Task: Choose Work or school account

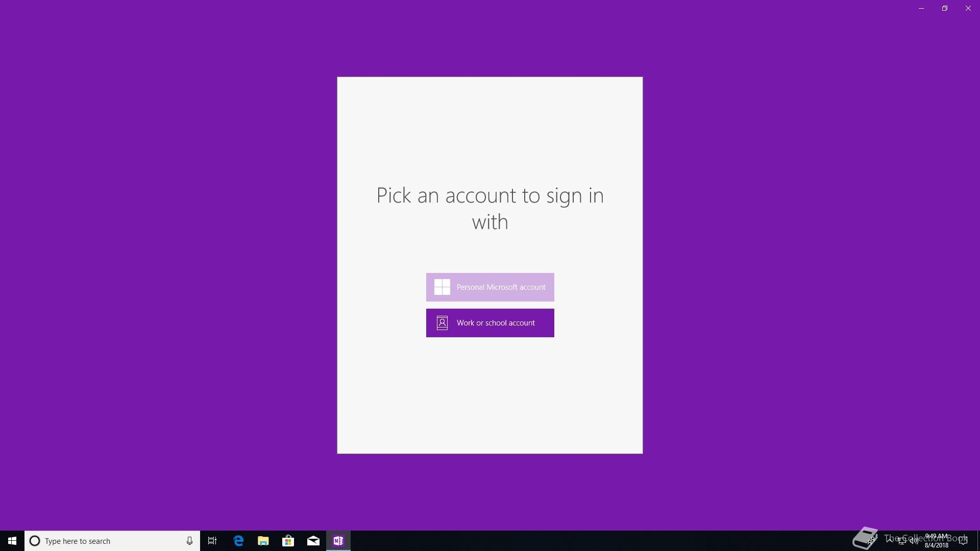Action: [490, 323]
